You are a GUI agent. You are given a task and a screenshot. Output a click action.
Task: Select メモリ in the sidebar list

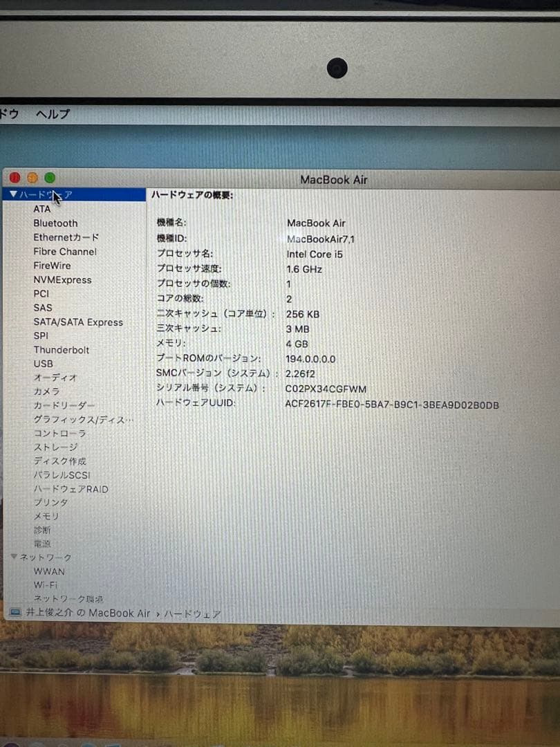46,516
